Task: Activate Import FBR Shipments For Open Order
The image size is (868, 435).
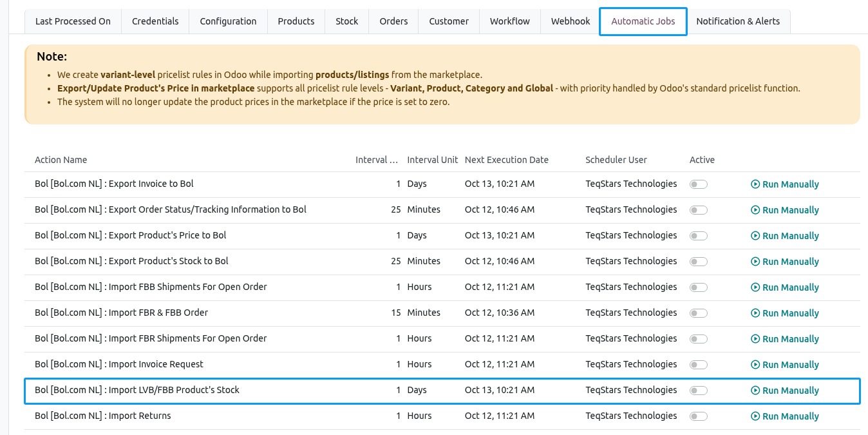Action: point(699,339)
